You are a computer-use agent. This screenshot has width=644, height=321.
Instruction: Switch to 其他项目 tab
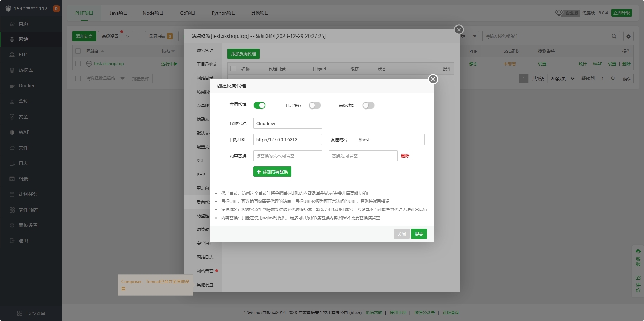(260, 13)
